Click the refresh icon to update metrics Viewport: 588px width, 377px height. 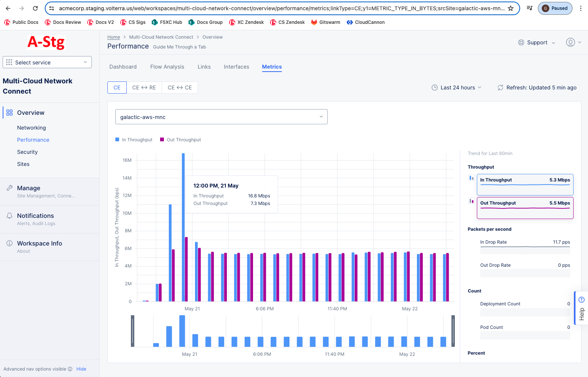500,87
